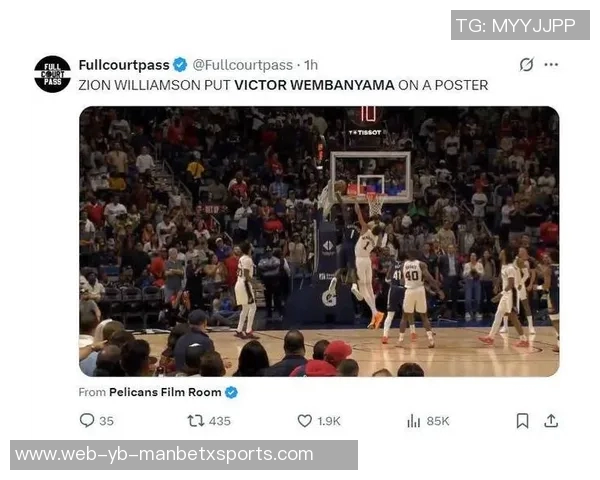Screen dimensions: 600x480
Task: Click the Pelicans Film Room verified badge
Action: (x=231, y=392)
